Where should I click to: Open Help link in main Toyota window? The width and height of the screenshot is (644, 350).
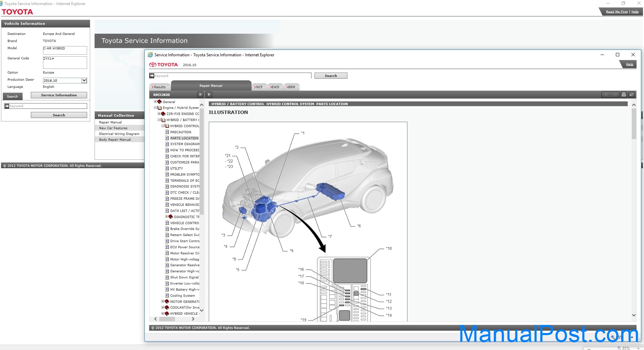click(x=635, y=12)
